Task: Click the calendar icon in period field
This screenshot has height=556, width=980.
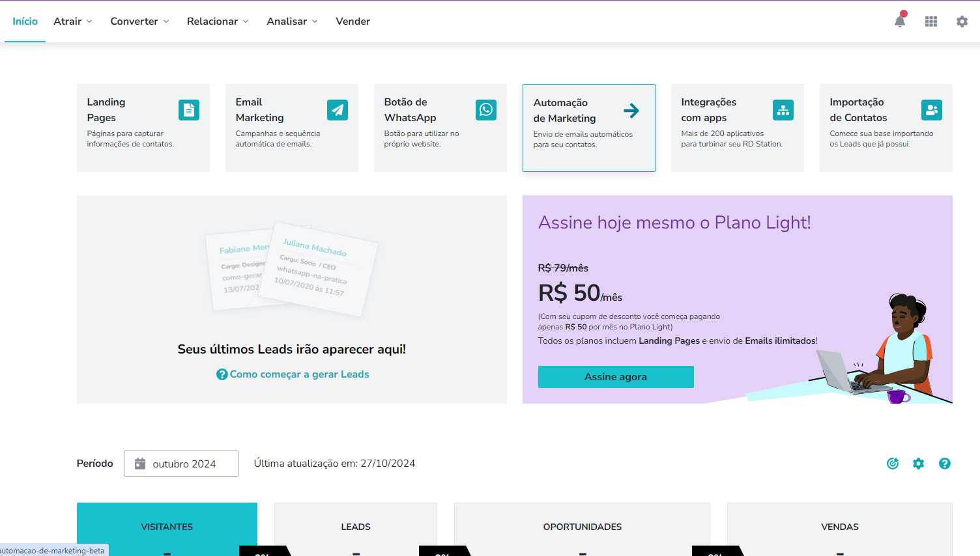Action: pyautogui.click(x=140, y=464)
